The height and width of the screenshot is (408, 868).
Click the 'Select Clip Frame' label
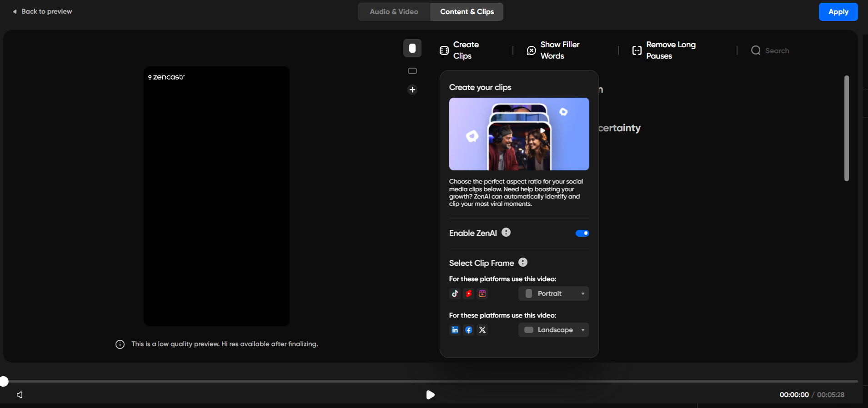pyautogui.click(x=482, y=263)
